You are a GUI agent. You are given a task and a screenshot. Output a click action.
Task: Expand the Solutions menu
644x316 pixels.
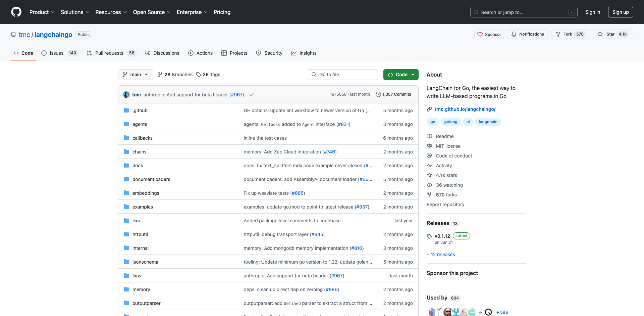tap(75, 12)
